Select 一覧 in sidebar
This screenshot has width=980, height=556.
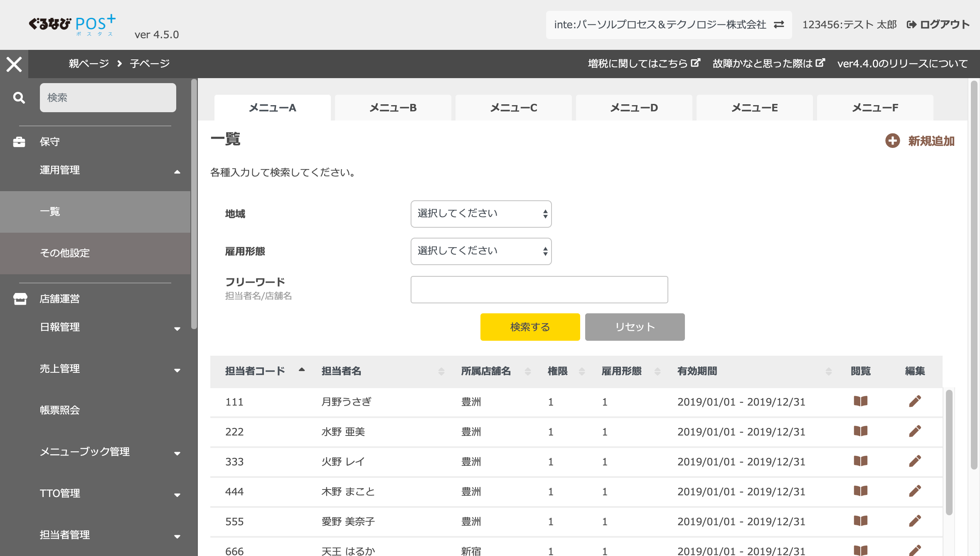coord(95,212)
